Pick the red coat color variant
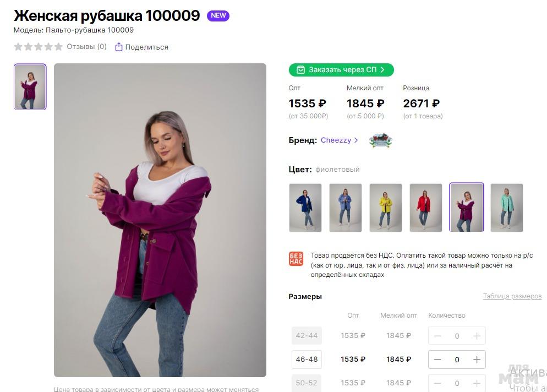Image resolution: width=547 pixels, height=392 pixels. (426, 208)
